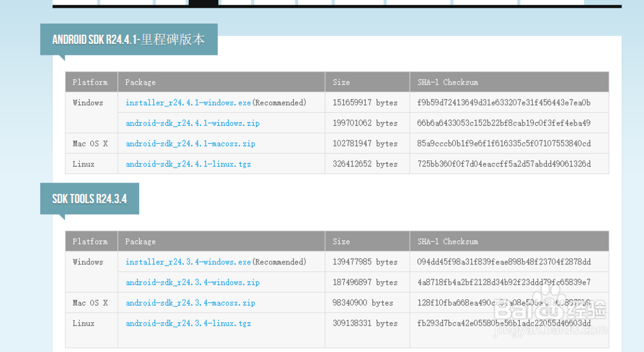The height and width of the screenshot is (352, 644).
Task: Click Windows platform cell in R24.3.4 table
Action: (91, 272)
